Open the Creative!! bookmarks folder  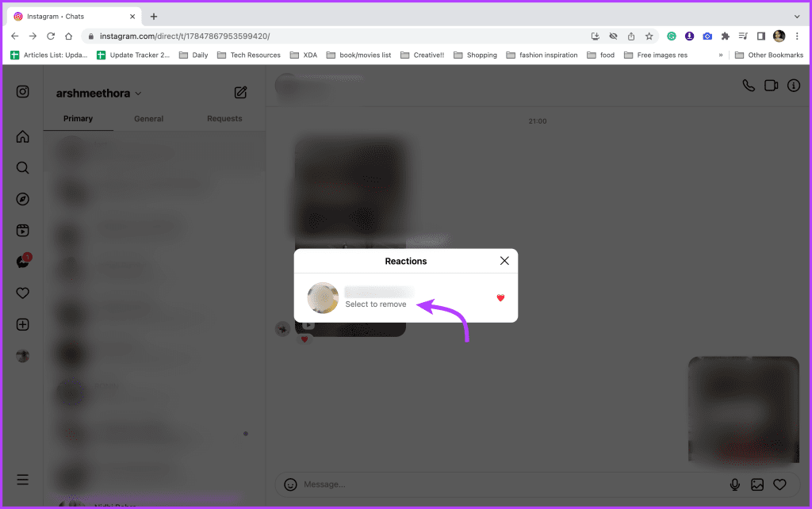(x=422, y=55)
